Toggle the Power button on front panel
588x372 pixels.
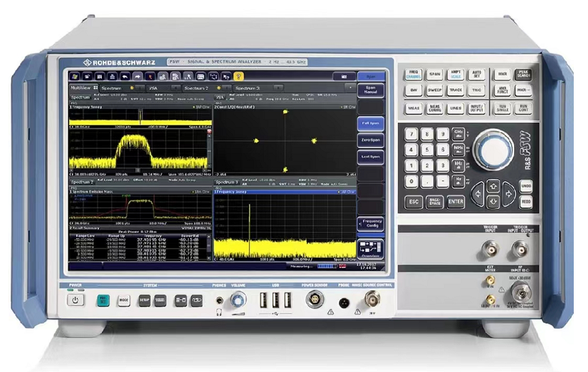[x=75, y=301]
